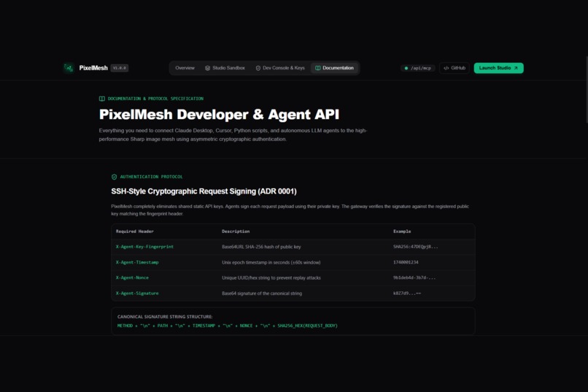Image resolution: width=588 pixels, height=392 pixels.
Task: Click the SSH-Style Cryptographic Request Signing heading
Action: tap(204, 191)
